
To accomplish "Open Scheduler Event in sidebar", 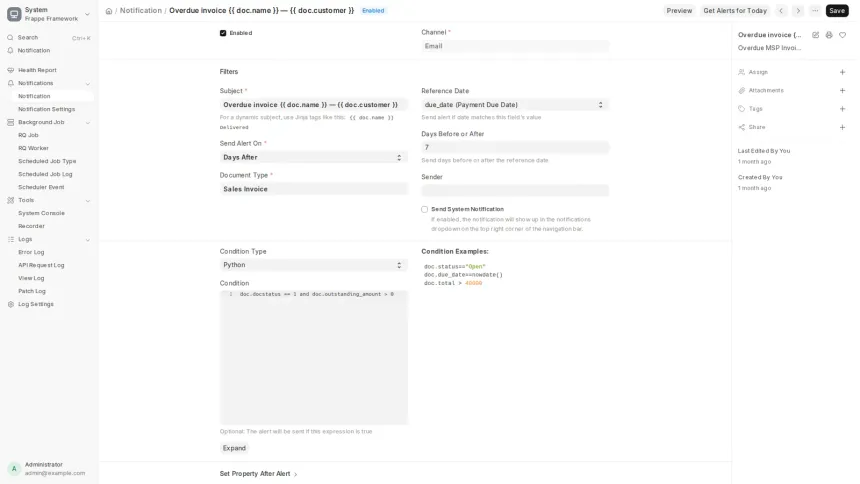I will tap(41, 187).
